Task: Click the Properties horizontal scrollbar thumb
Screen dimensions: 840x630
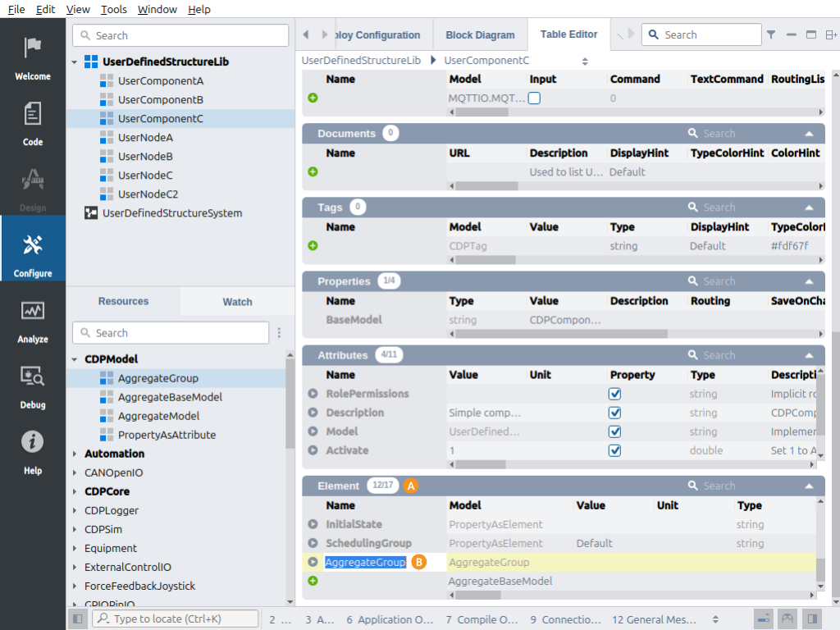Action: click(x=561, y=334)
